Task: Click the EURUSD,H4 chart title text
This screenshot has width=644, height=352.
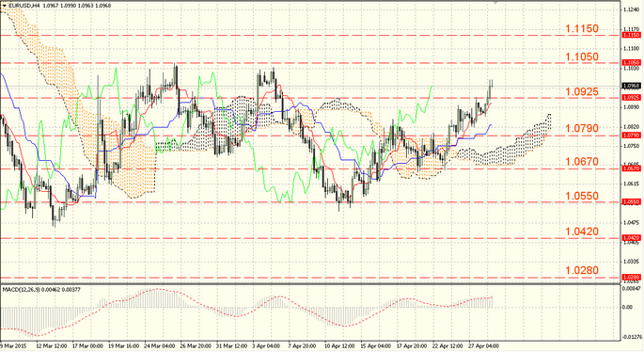Action: 24,6
